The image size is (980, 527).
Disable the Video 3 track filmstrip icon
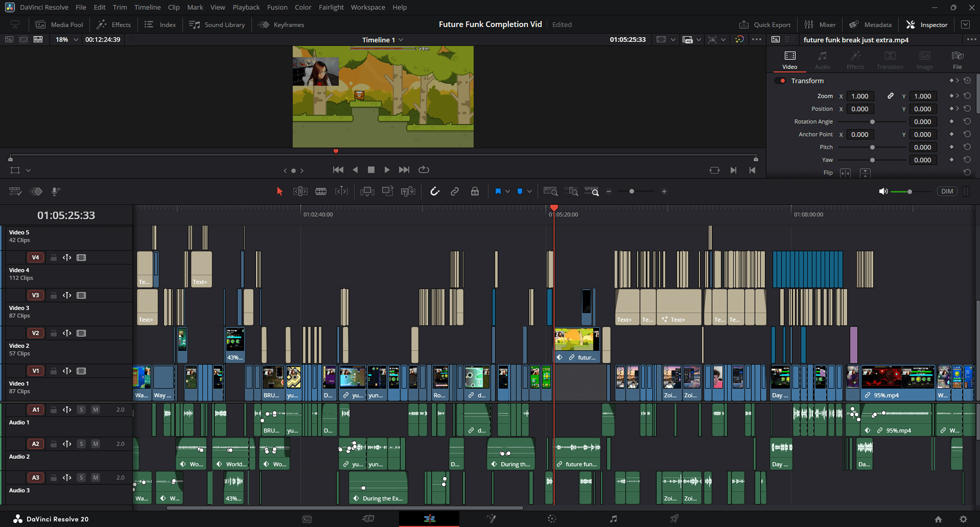(81, 296)
